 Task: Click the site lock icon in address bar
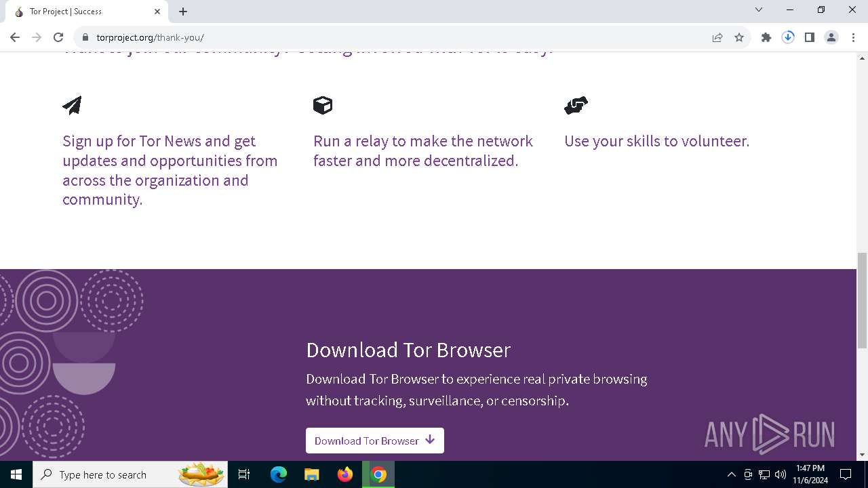click(85, 37)
